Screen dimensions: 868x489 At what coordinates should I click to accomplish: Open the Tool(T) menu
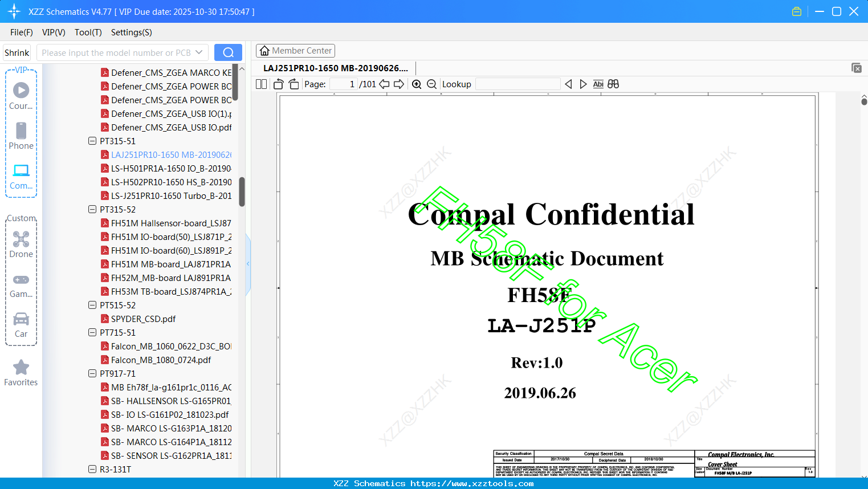(88, 32)
